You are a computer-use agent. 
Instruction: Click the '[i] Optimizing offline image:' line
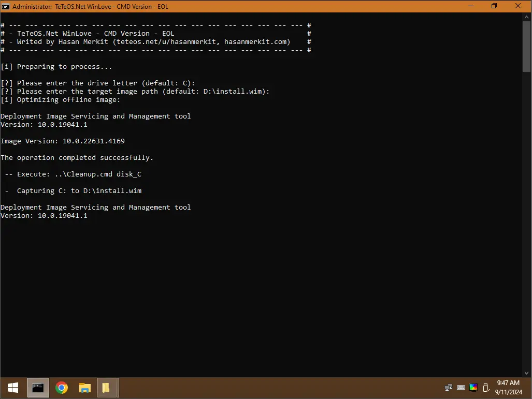tap(61, 100)
